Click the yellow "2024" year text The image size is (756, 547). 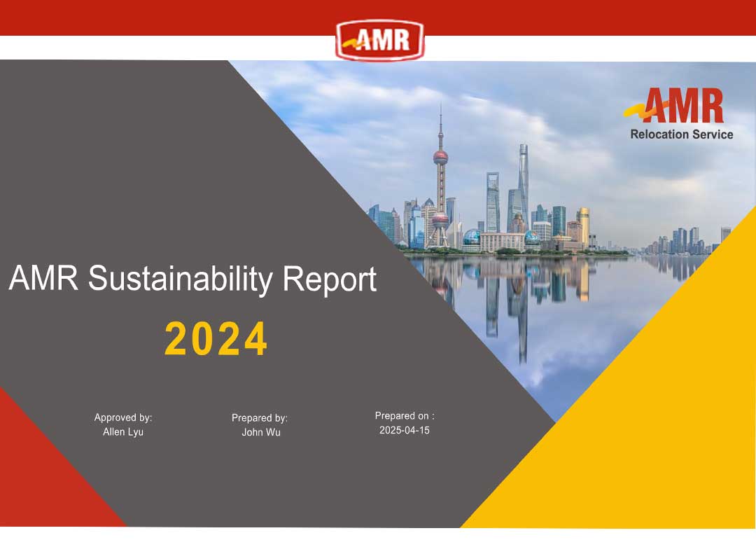pyautogui.click(x=216, y=340)
